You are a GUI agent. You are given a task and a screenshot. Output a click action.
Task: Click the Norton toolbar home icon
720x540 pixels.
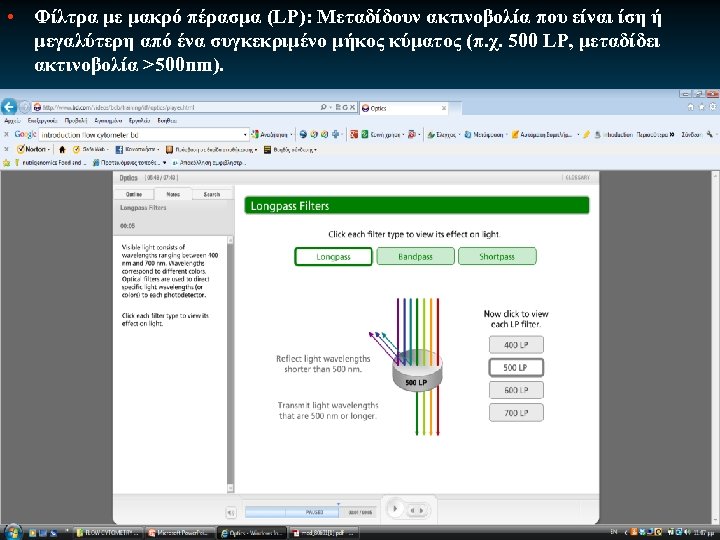pyautogui.click(x=62, y=149)
